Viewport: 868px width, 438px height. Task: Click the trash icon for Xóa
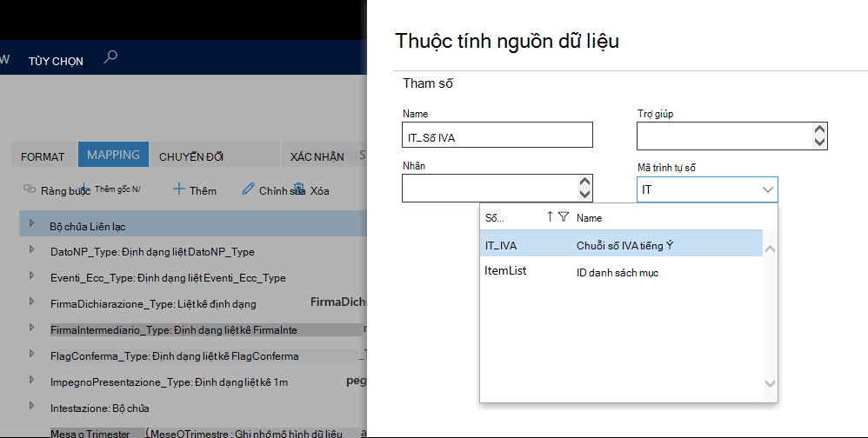[299, 189]
